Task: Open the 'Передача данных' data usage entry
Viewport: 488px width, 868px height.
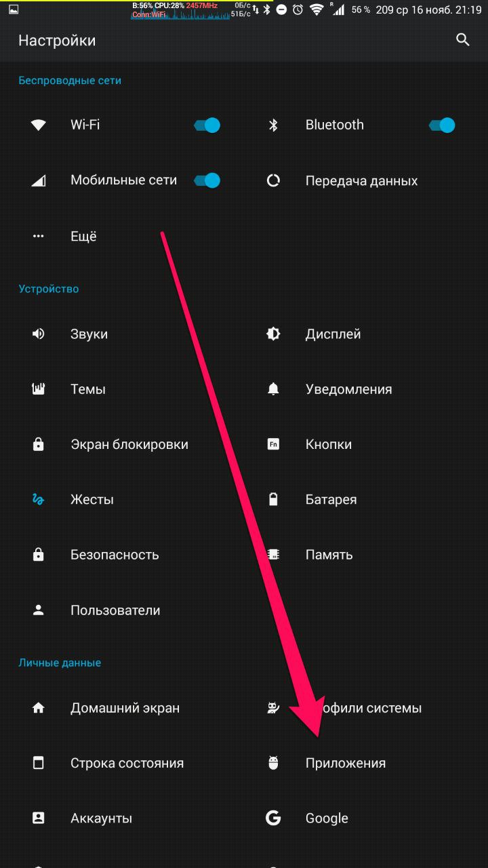Action: click(x=361, y=181)
